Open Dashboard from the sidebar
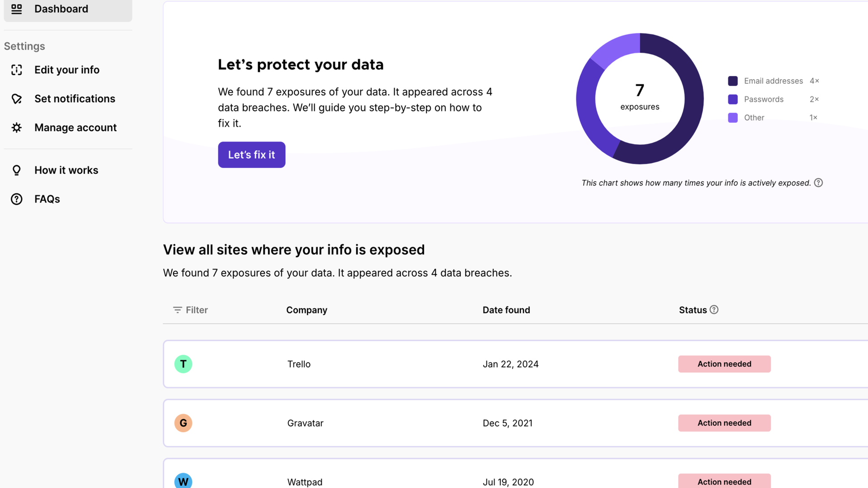Screen dimensions: 868x488 (x=68, y=9)
